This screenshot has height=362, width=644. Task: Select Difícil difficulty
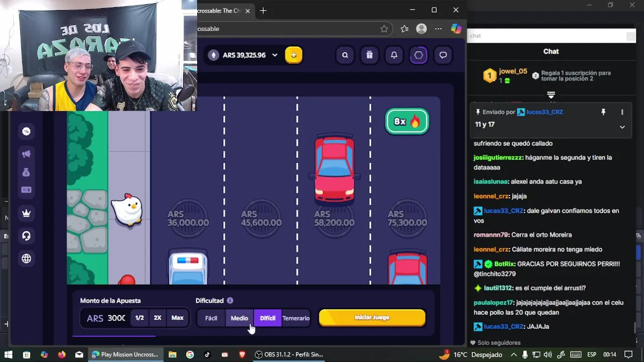[x=268, y=318]
